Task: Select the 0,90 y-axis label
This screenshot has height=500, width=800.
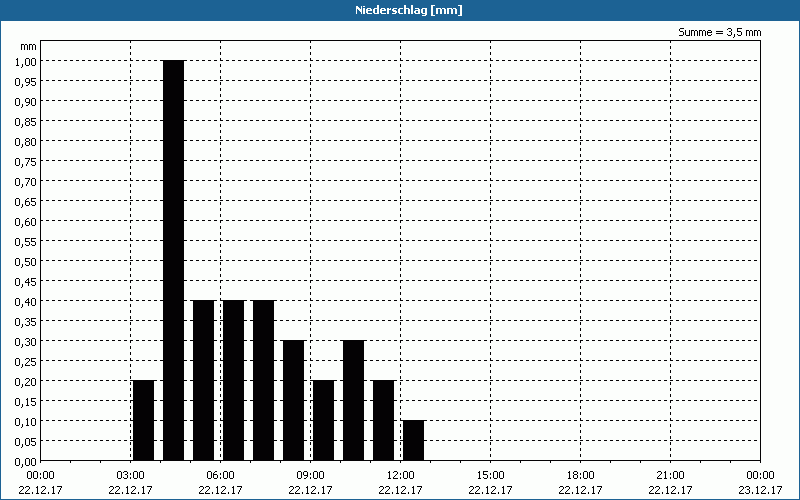Action: pos(26,102)
